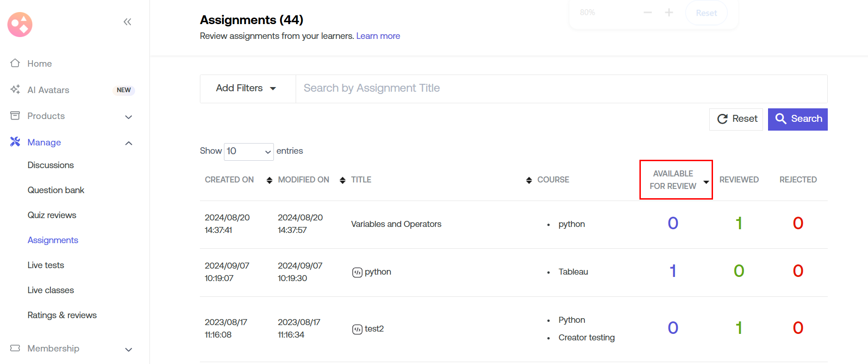The image size is (868, 364).
Task: Open Home from the sidebar
Action: coord(39,63)
